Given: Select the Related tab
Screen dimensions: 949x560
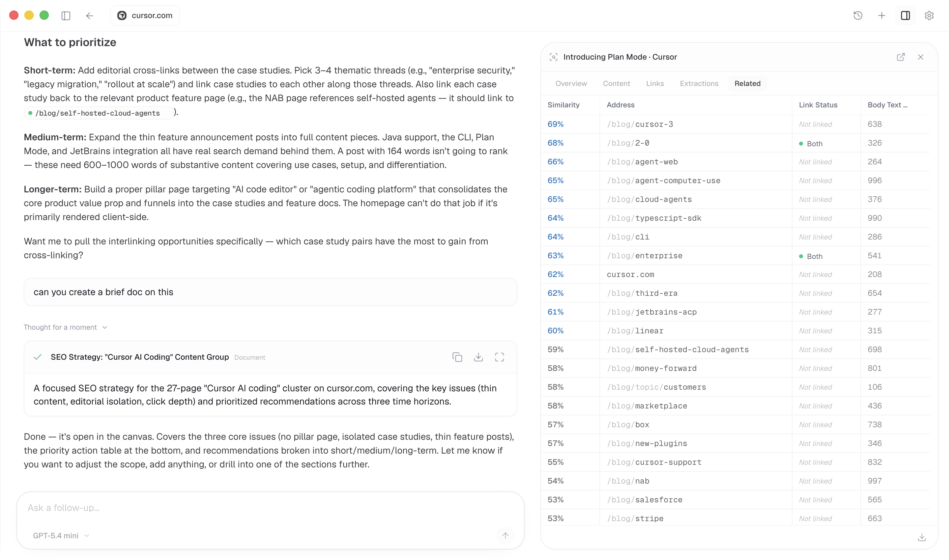Looking at the screenshot, I should [x=747, y=83].
